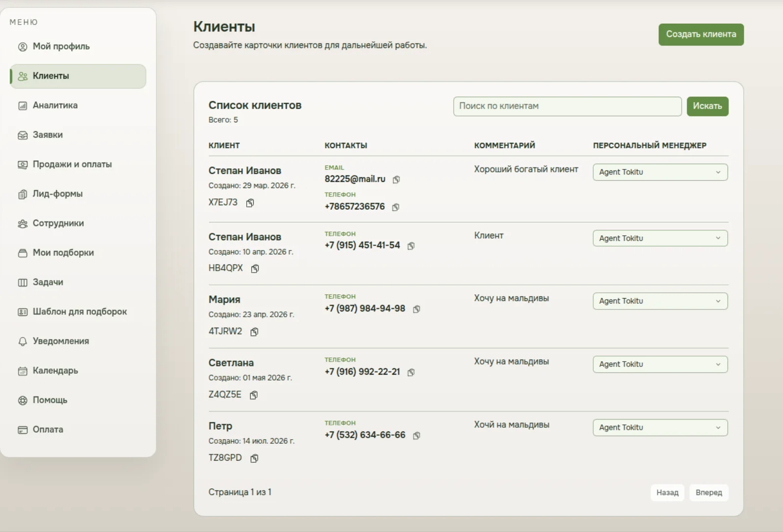The image size is (783, 532).
Task: Copy phone +7 (916) 992-22-21
Action: point(411,372)
